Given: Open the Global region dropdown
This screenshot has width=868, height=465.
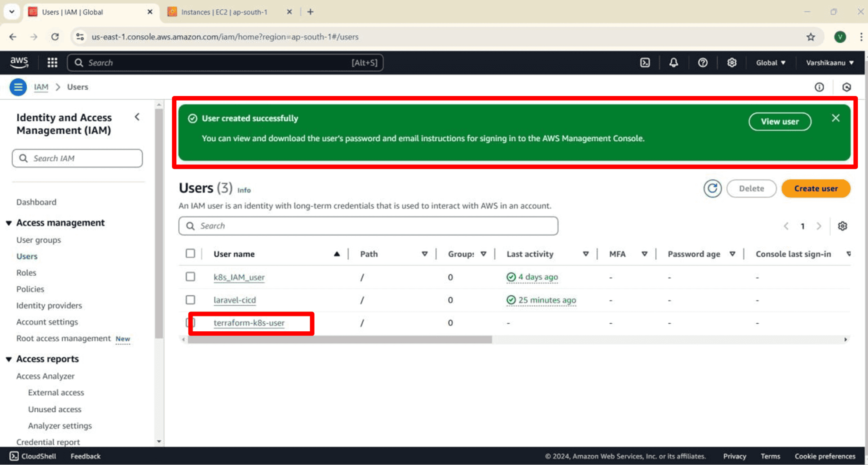Looking at the screenshot, I should [770, 62].
